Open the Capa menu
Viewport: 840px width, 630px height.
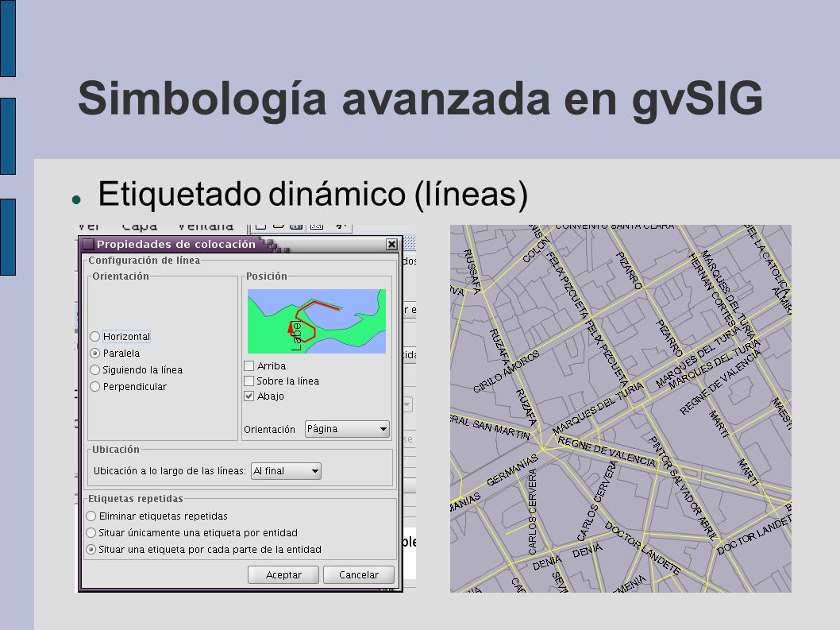click(x=139, y=226)
